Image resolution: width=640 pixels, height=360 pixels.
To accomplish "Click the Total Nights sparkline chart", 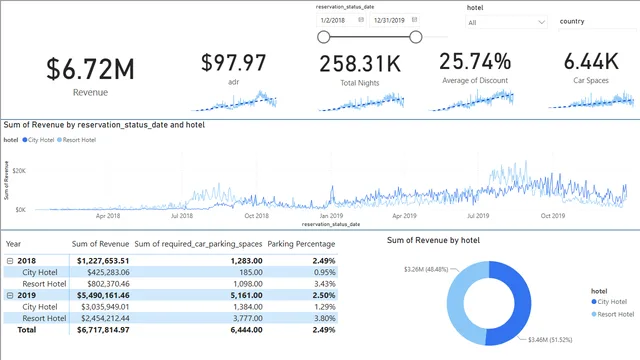I will click(x=361, y=102).
